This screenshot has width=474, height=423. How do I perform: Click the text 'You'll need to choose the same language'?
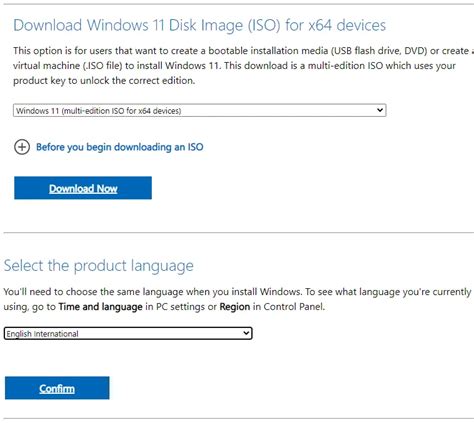[x=94, y=292]
